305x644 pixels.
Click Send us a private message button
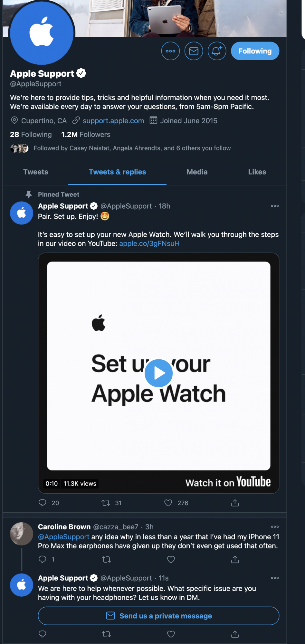(158, 616)
